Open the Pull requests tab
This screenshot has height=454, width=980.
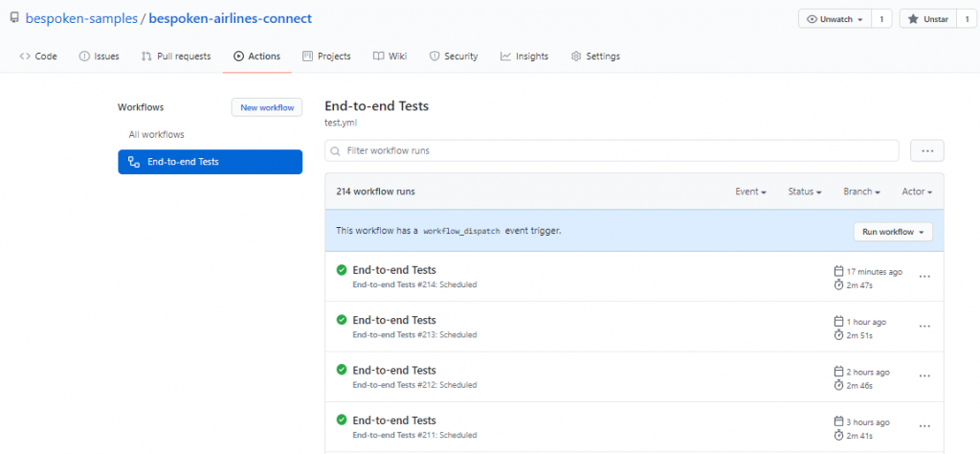[x=176, y=57]
